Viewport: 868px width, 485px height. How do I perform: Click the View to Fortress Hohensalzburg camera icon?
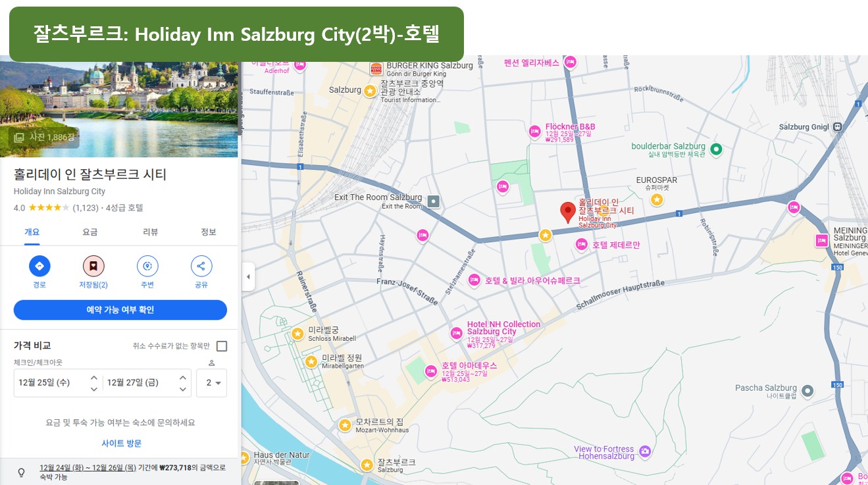coord(645,451)
